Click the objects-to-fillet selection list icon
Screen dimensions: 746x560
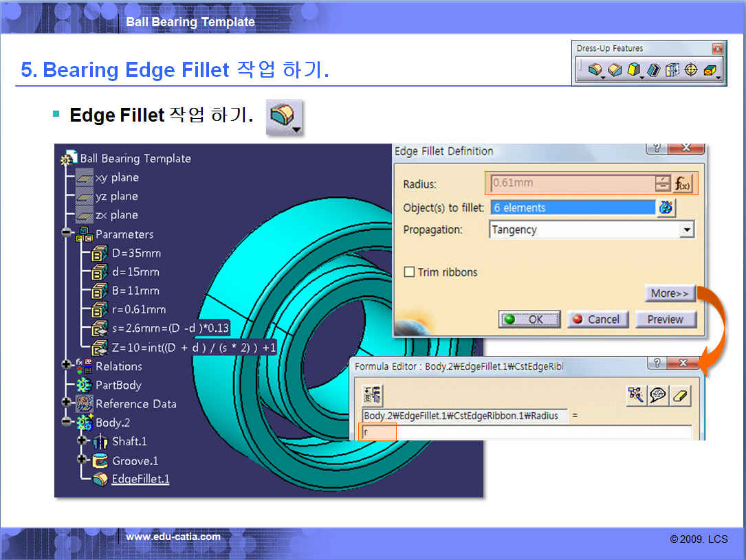pyautogui.click(x=666, y=208)
